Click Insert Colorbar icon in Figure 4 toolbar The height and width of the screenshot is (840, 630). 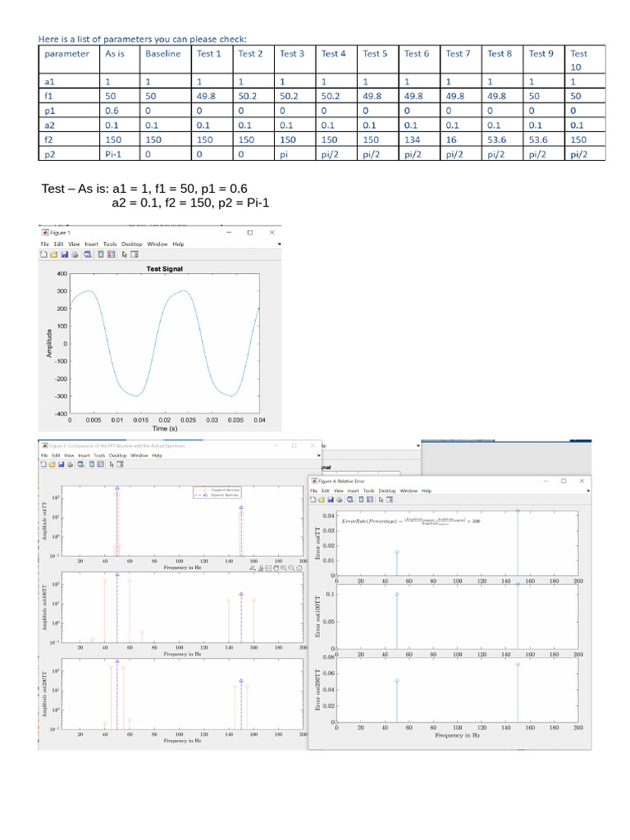(x=361, y=500)
